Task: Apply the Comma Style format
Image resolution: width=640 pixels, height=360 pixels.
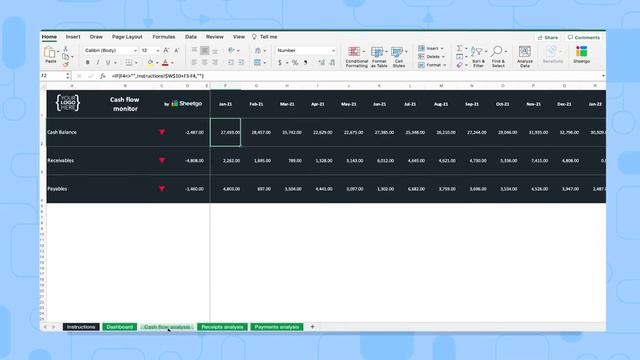Action: coord(306,62)
